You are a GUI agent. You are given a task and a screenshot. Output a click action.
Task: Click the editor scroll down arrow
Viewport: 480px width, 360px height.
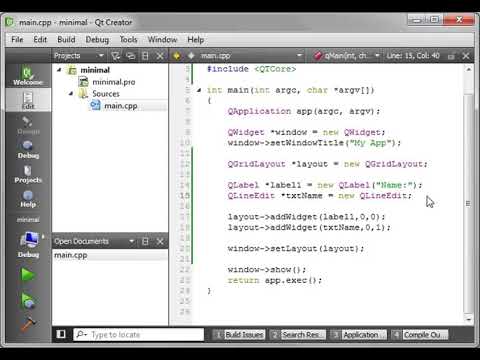click(x=468, y=319)
